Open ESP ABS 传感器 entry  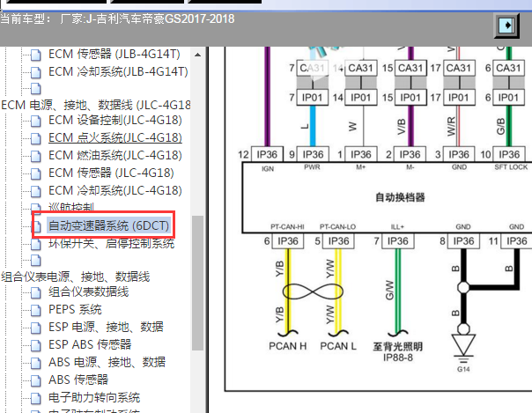[90, 344]
